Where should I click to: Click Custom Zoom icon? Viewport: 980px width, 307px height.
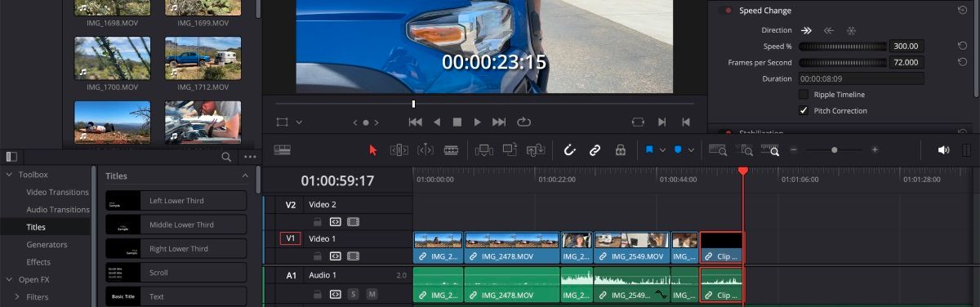click(770, 150)
